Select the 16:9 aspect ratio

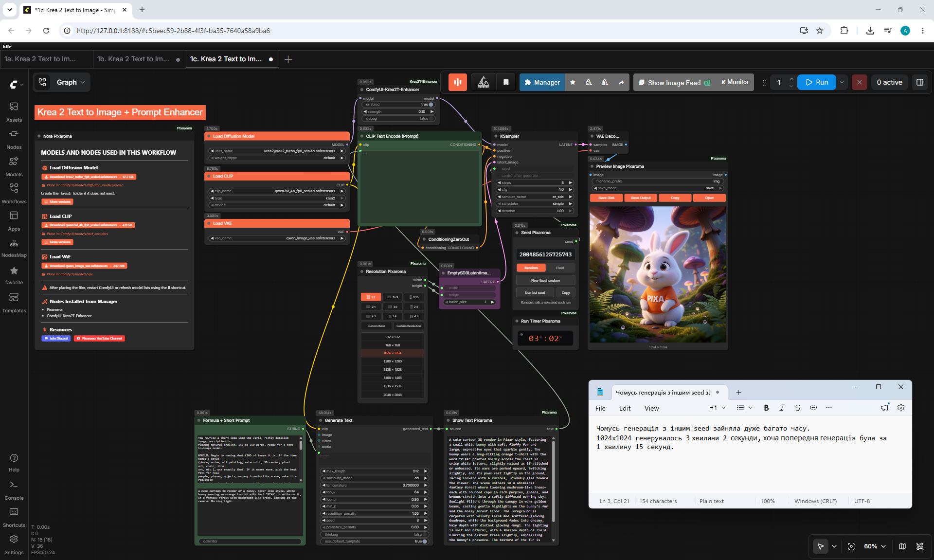pyautogui.click(x=393, y=297)
